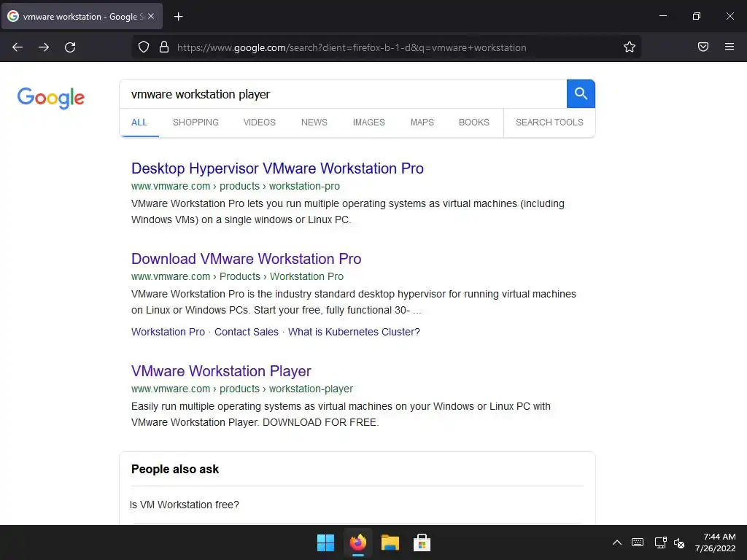Screen dimensions: 747x560
Task: Open Desktop Hypervisor VMware Workstation Pro result
Action: point(277,168)
